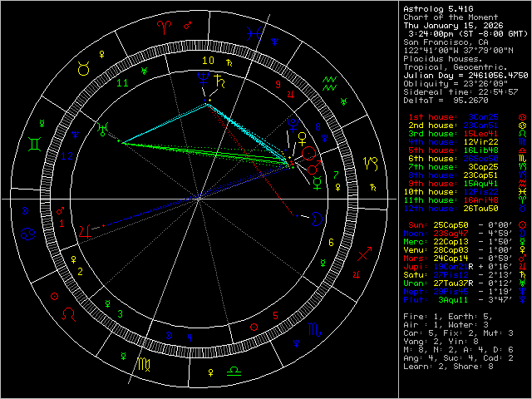Select the large blue Pluto glyph inside the wheel
This screenshot has height=399, width=532.
293,125
